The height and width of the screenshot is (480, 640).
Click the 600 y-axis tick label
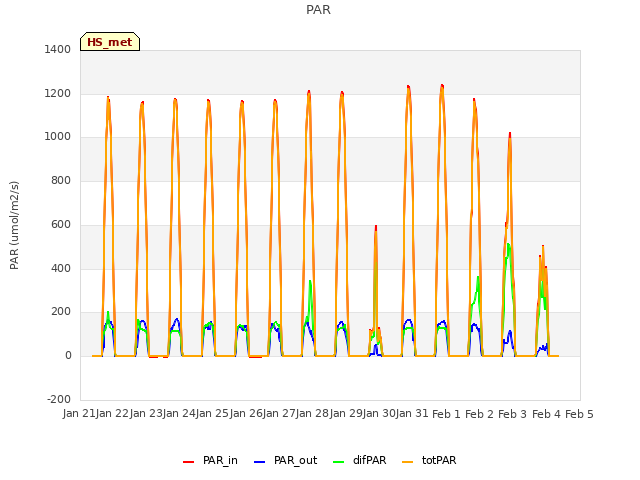[x=61, y=224]
